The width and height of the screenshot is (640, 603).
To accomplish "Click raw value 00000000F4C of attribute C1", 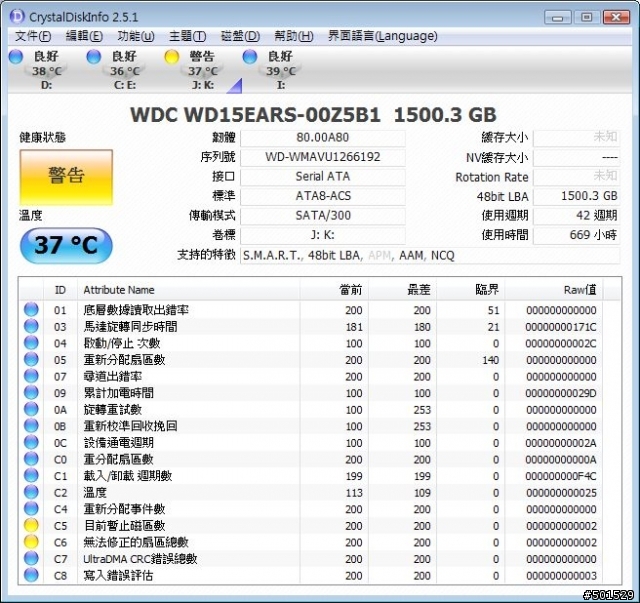I will (561, 476).
